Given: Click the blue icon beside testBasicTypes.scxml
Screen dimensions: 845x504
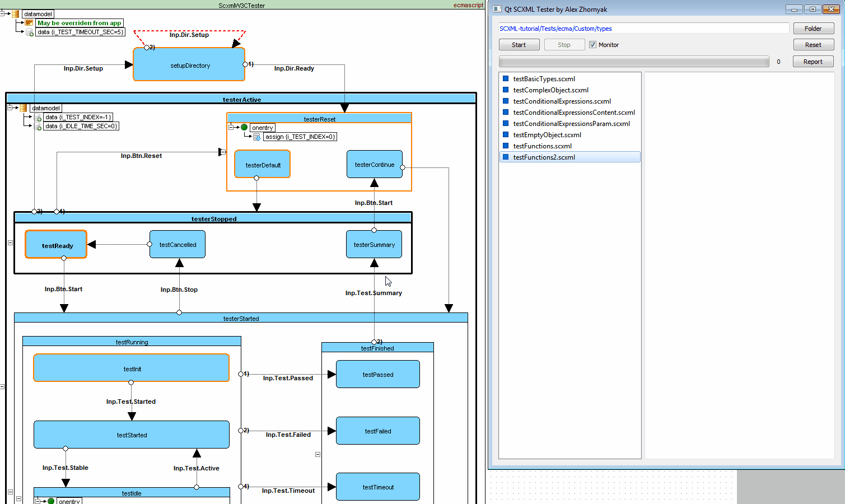Looking at the screenshot, I should pos(506,79).
